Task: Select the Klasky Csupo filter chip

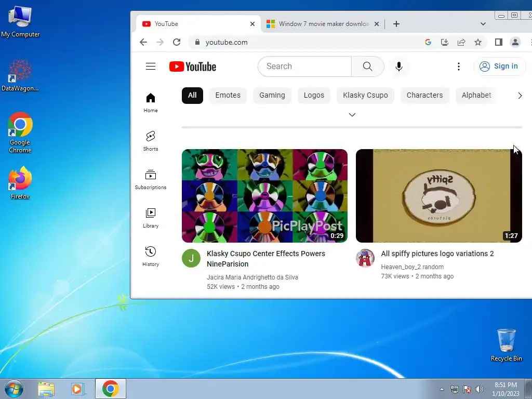Action: pos(365,96)
